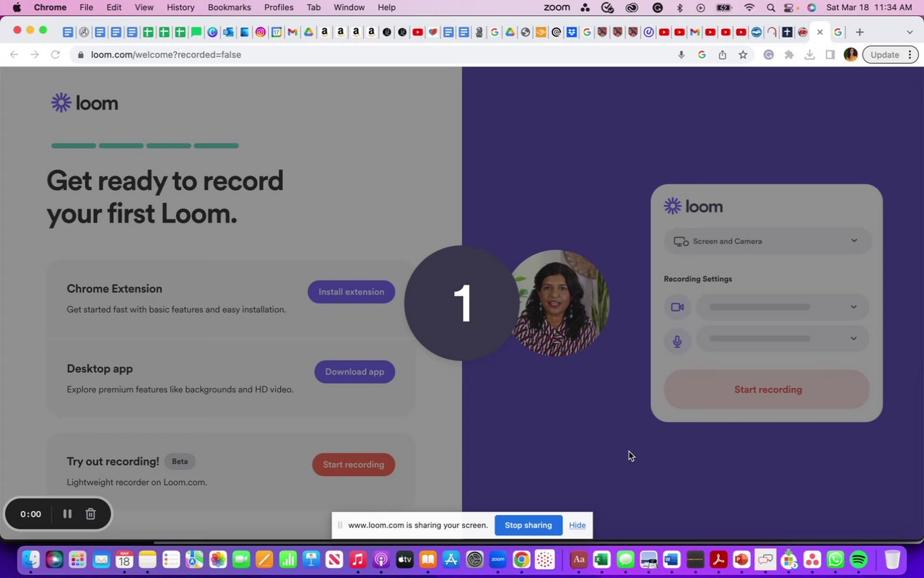
Task: Open the View menu
Action: pyautogui.click(x=144, y=7)
